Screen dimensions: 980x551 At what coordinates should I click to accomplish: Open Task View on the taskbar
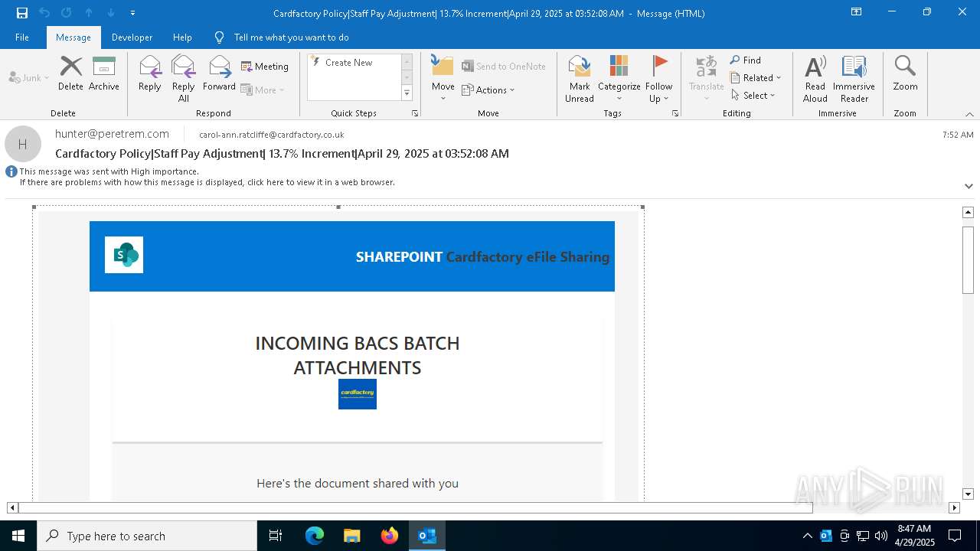pyautogui.click(x=276, y=536)
